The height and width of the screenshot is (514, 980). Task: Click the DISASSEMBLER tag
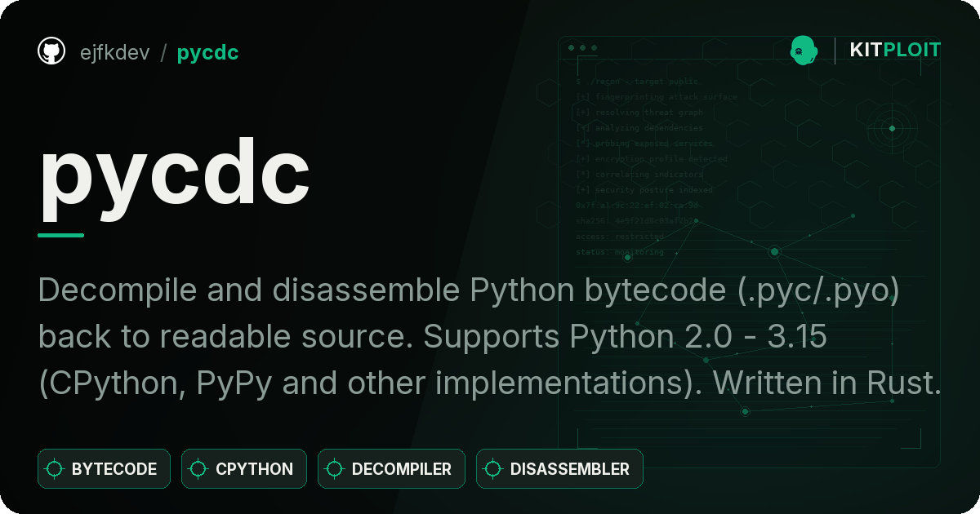(x=559, y=469)
